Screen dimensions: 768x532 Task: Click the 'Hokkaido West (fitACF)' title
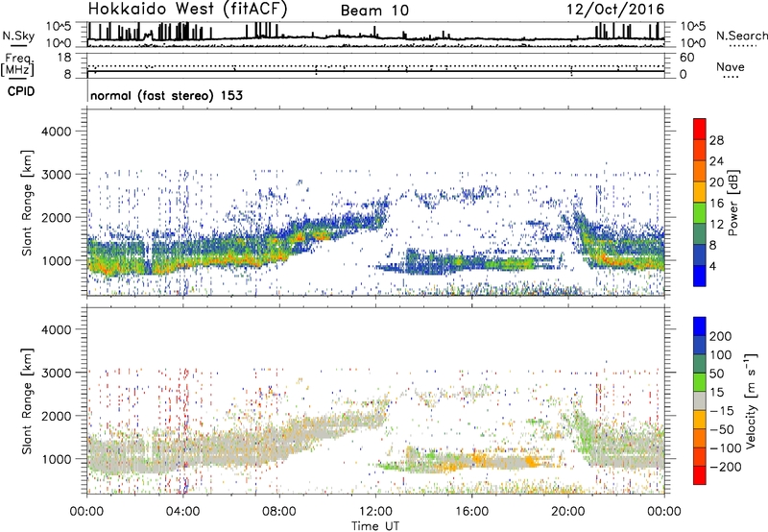[187, 9]
